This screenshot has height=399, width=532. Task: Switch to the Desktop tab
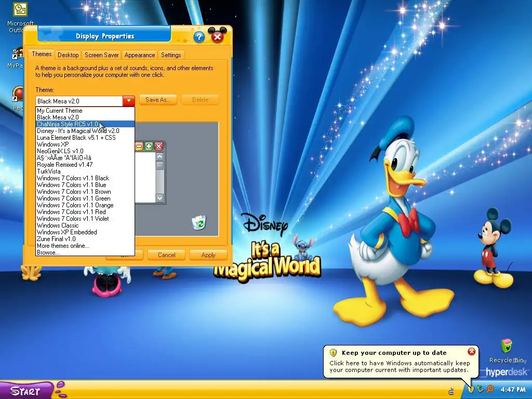click(68, 55)
